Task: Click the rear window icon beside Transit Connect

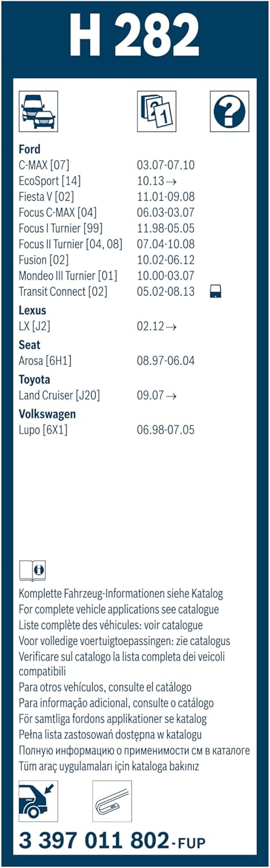Action: pyautogui.click(x=217, y=292)
